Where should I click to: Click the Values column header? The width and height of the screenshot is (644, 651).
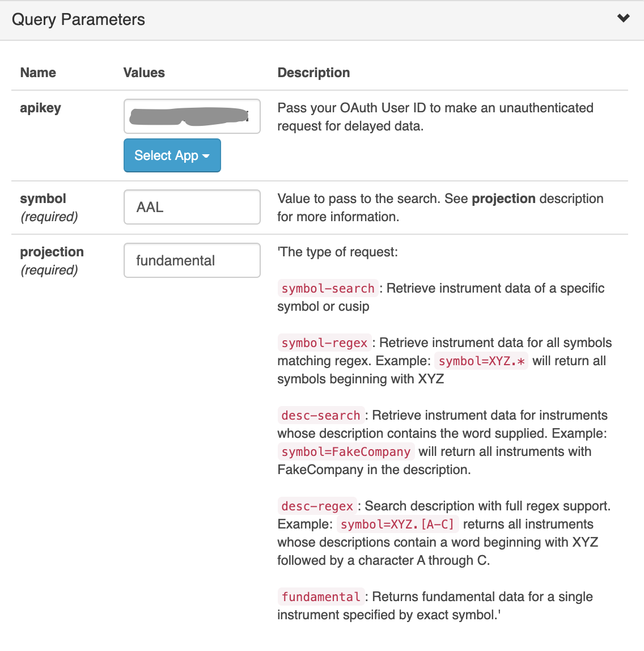pyautogui.click(x=144, y=73)
